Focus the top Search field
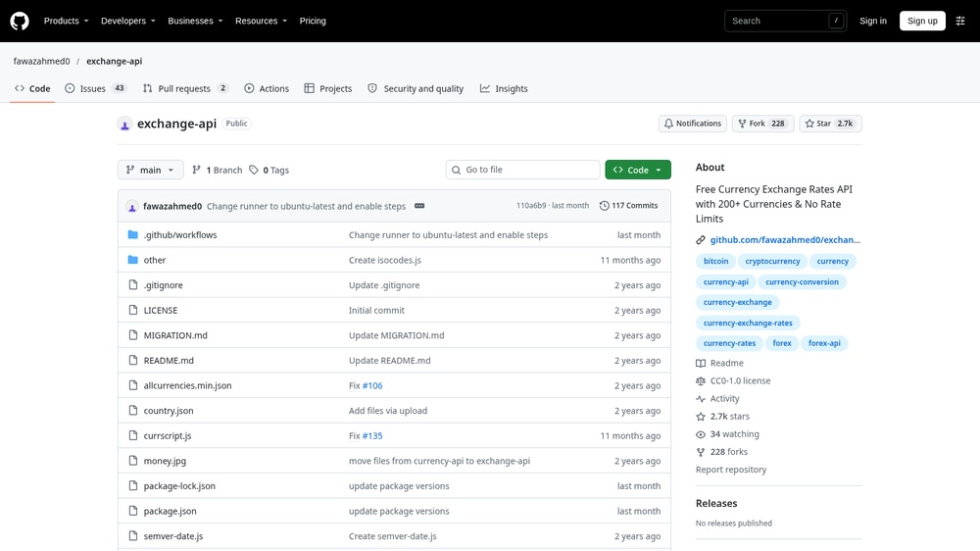Viewport: 980px width, 551px height. click(786, 21)
